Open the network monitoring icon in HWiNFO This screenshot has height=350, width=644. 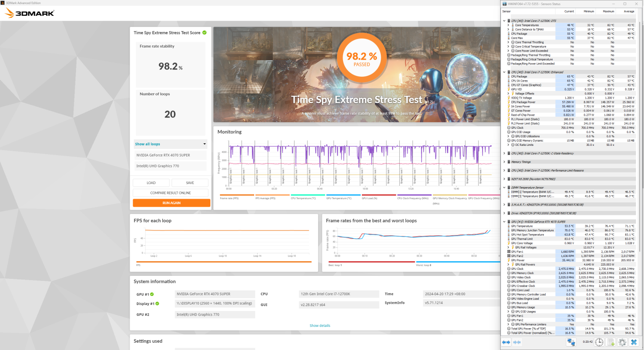[571, 342]
